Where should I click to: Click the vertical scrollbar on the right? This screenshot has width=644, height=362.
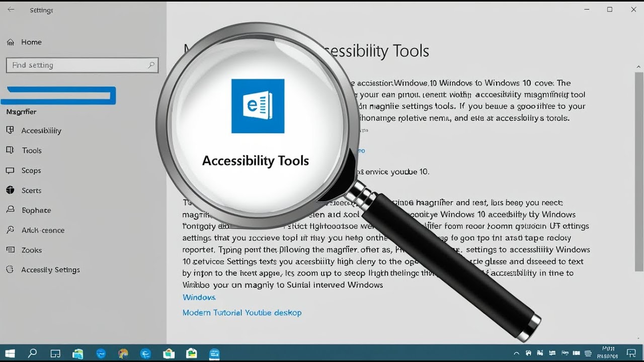click(639, 172)
